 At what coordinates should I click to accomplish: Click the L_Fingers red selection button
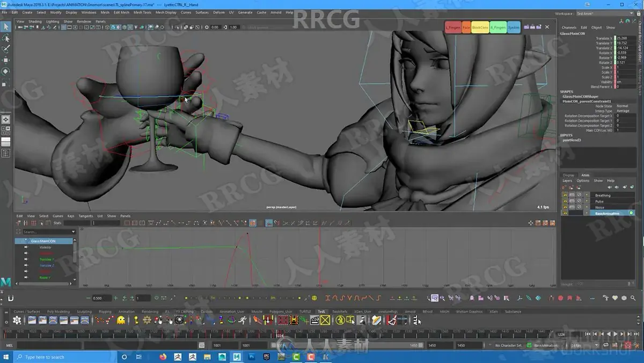coord(453,27)
